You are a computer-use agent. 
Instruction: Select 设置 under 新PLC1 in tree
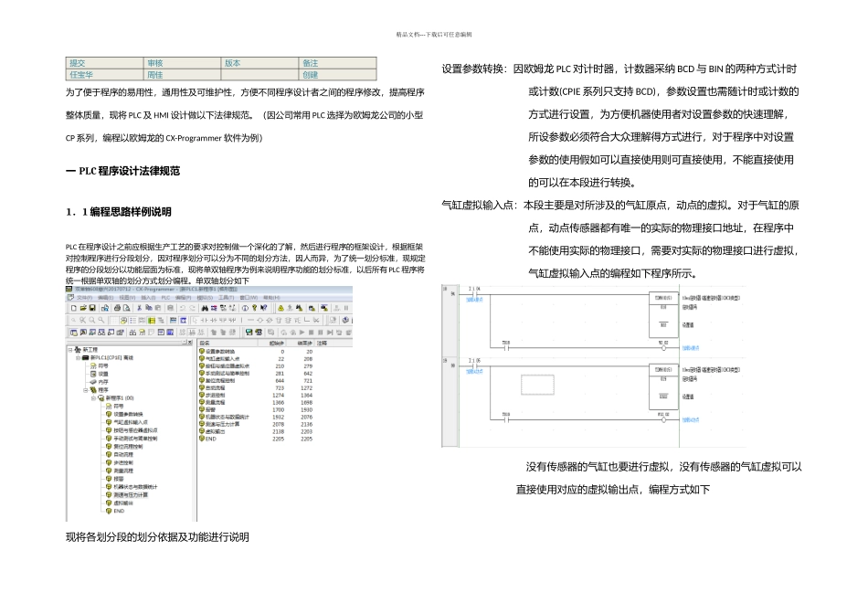(x=103, y=374)
